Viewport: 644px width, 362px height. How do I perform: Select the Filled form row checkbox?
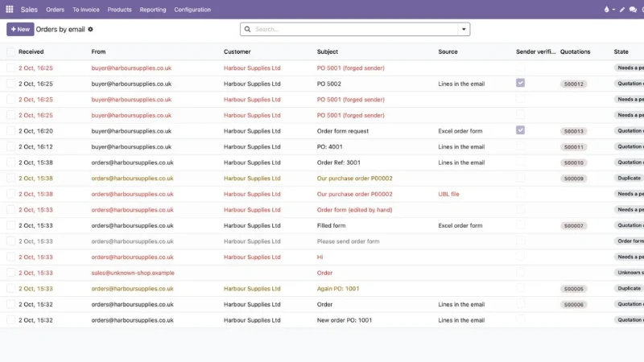[x=10, y=225]
